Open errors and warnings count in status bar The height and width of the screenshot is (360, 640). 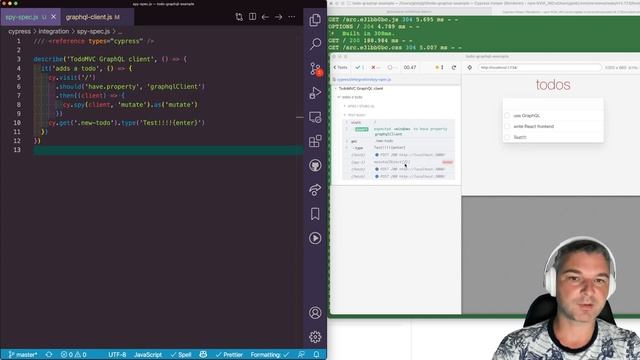point(73,355)
